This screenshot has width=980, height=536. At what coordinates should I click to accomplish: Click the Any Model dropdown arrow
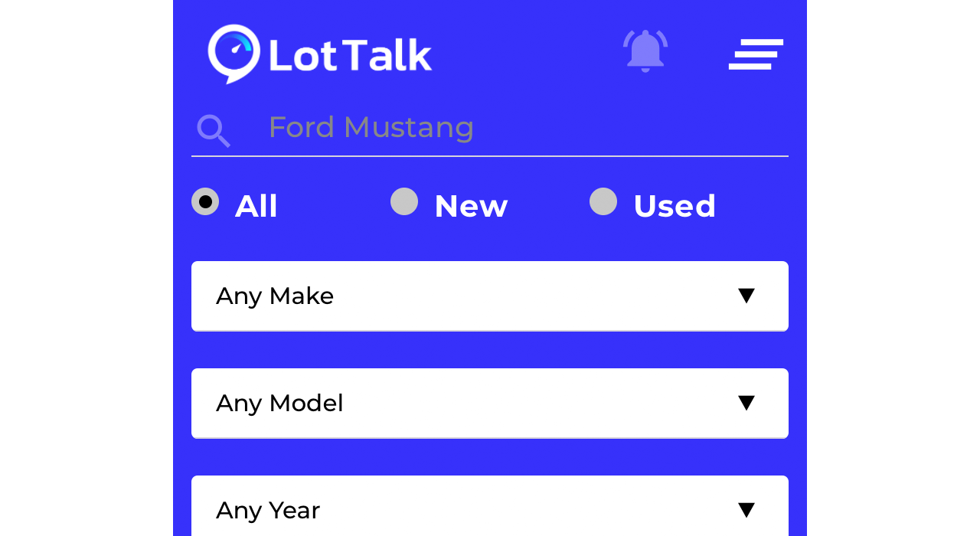point(746,403)
